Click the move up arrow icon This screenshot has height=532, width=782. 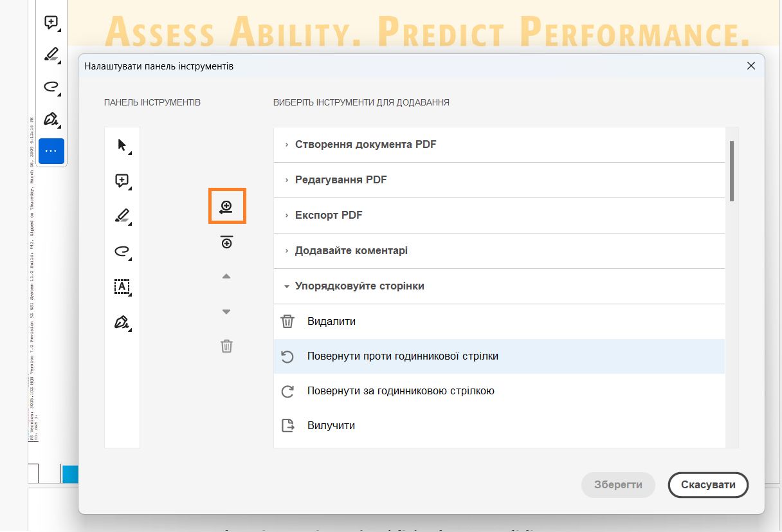click(226, 277)
